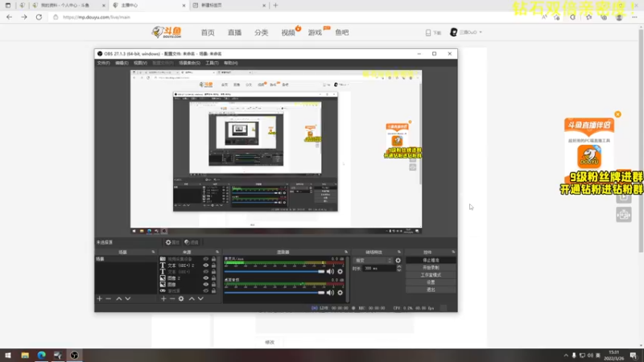Screen dimensions: 644x362
Task: Open OBS 设置 from the controls panel
Action: click(x=431, y=282)
